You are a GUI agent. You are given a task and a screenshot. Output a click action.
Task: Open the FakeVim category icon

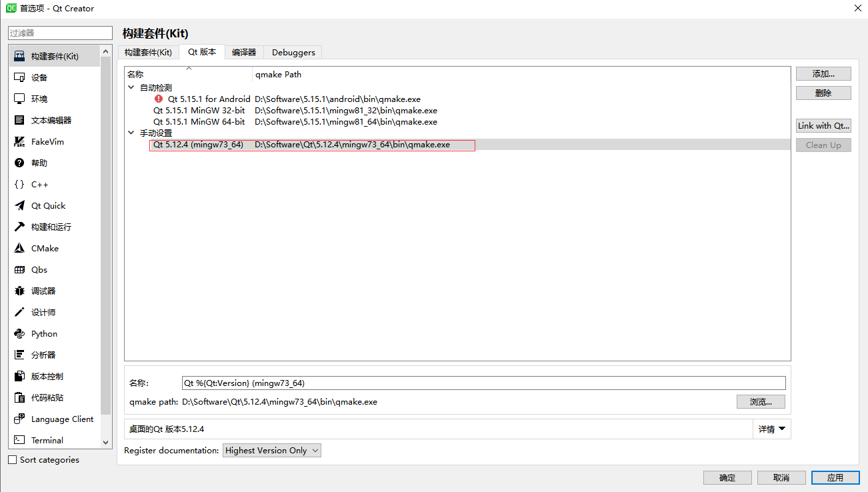(x=19, y=142)
